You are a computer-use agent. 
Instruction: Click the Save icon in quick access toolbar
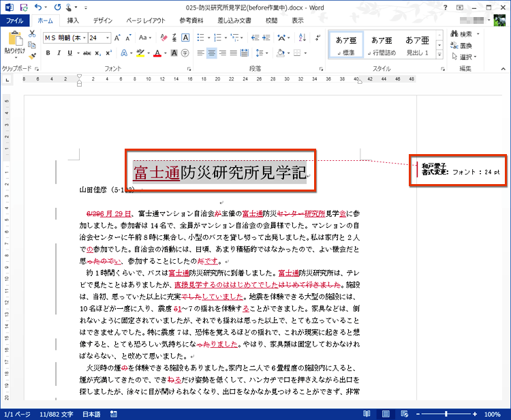pos(23,7)
